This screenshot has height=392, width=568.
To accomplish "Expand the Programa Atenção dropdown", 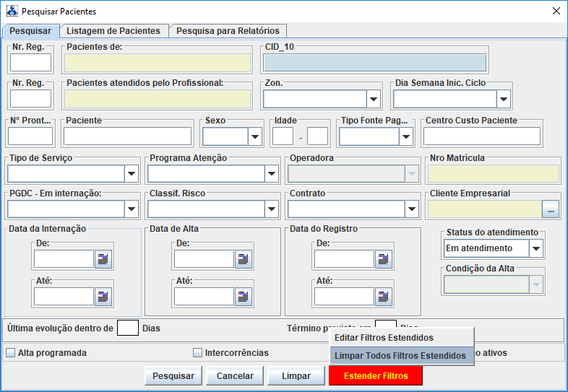I will tap(272, 174).
